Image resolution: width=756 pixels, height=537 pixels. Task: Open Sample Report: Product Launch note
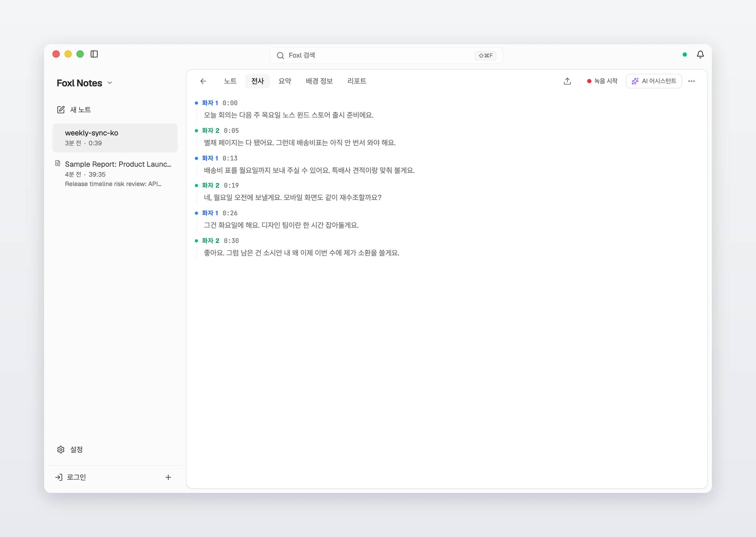click(115, 174)
